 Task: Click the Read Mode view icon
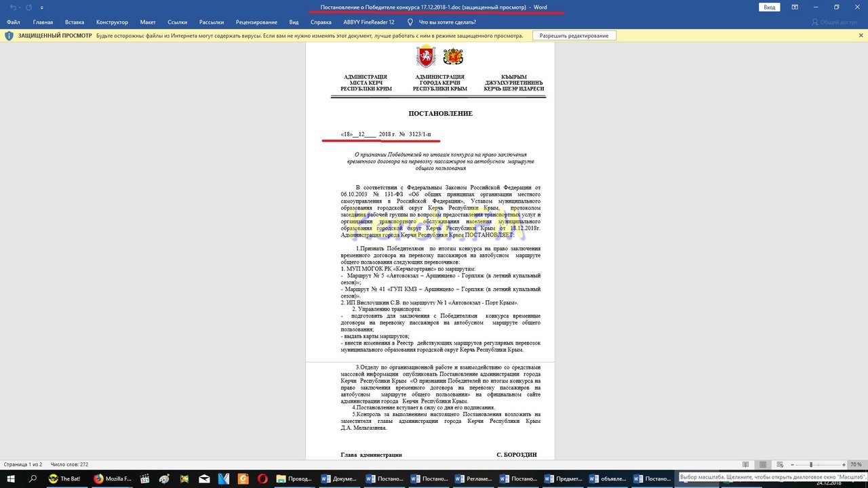pos(746,464)
